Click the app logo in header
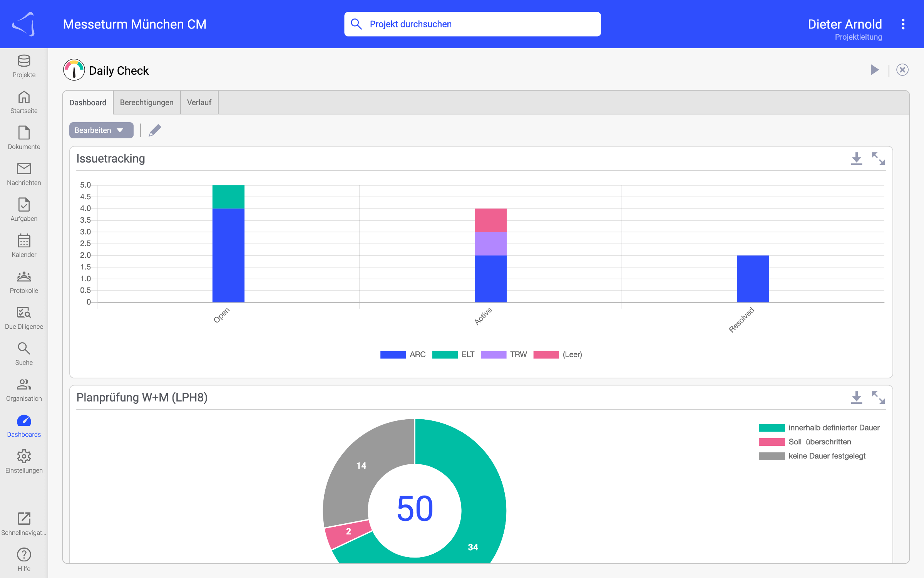 tap(24, 24)
